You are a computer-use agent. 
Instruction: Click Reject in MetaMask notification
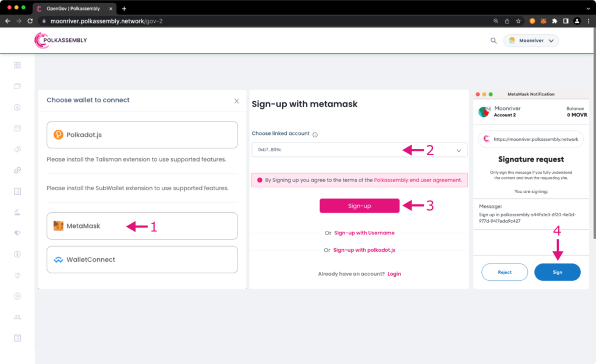coord(505,272)
